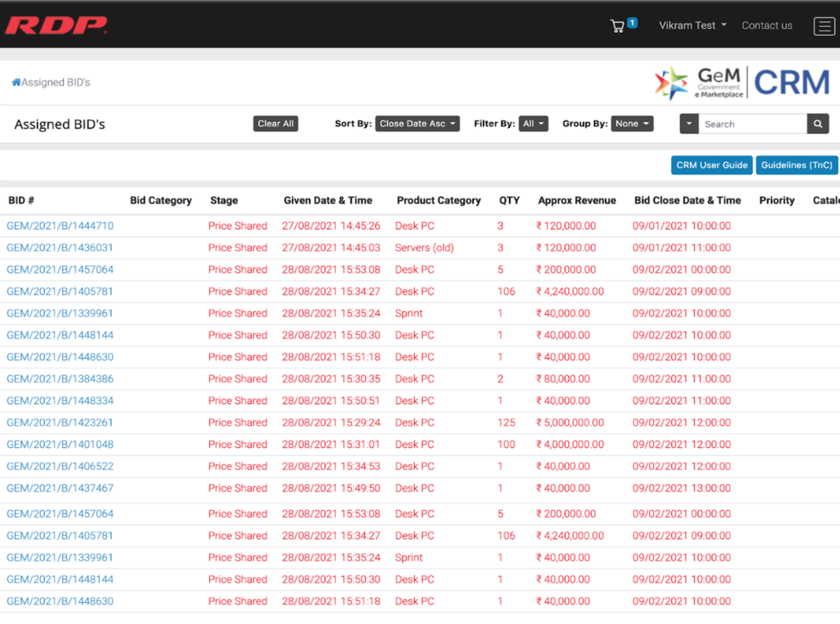Click the RDP logo
This screenshot has height=624, width=840.
pos(56,25)
